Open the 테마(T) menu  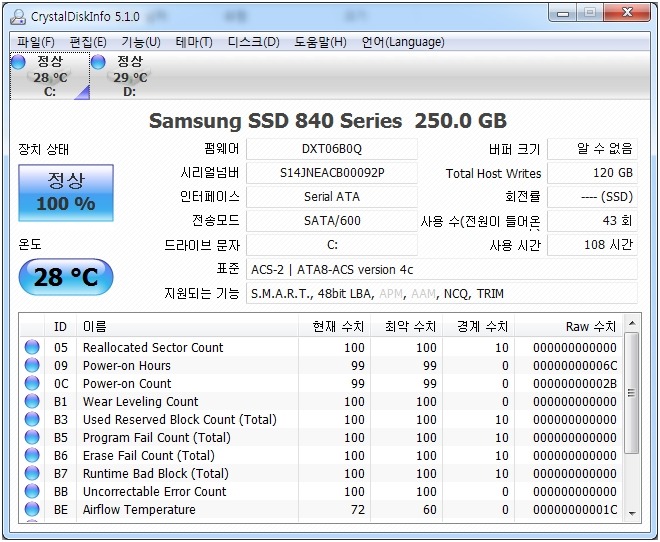194,42
